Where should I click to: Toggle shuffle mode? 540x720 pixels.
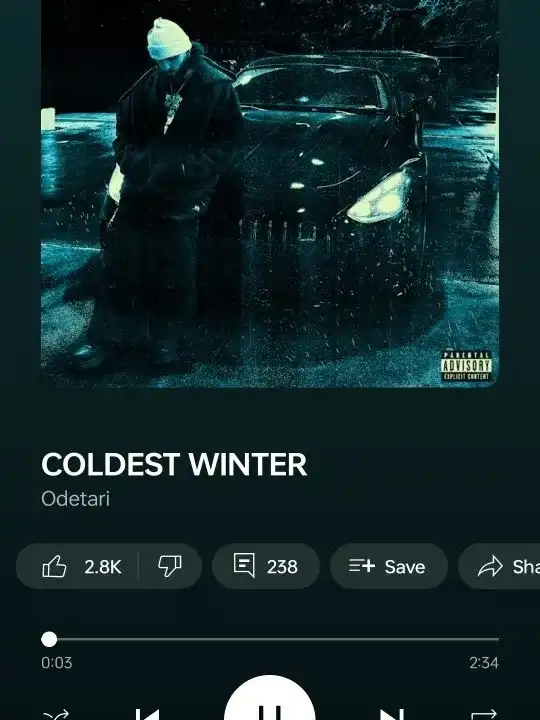(x=56, y=714)
